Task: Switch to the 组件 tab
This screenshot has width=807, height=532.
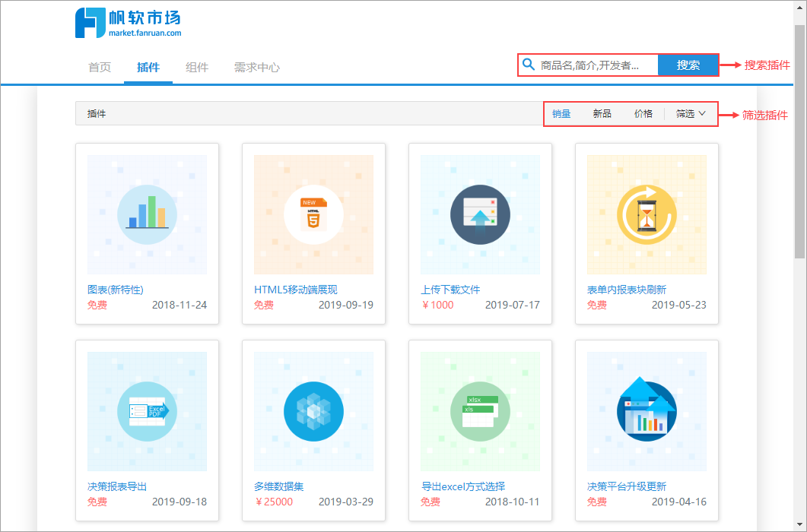Action: (x=197, y=68)
